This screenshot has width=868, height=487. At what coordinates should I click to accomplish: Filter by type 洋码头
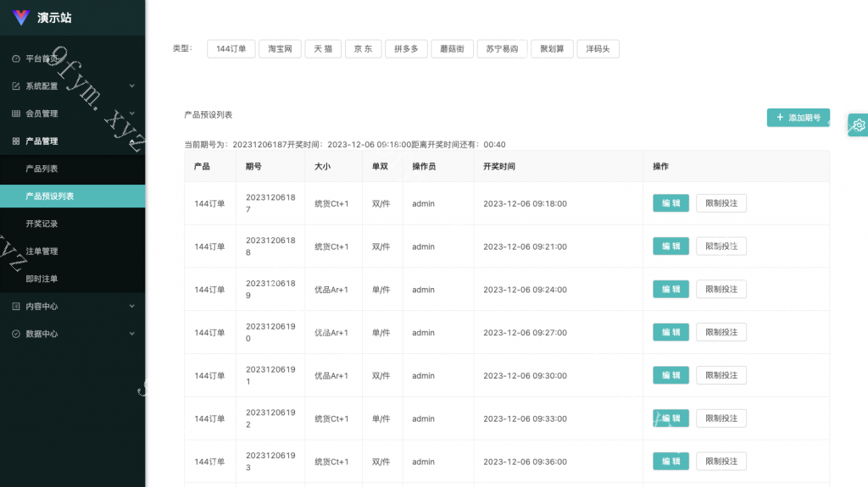pos(598,49)
